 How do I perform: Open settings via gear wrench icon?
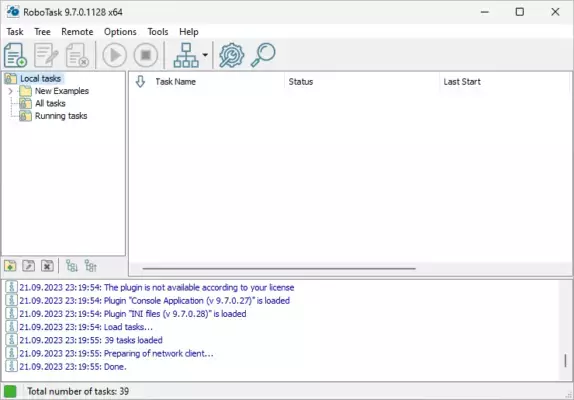click(231, 55)
